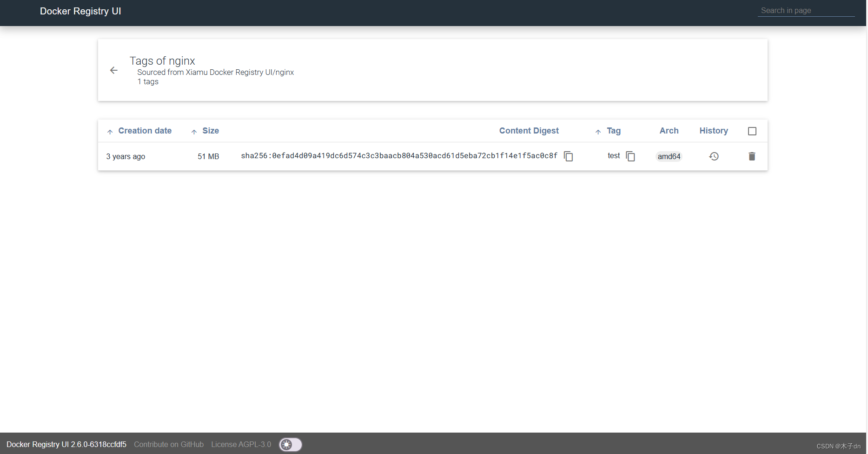This screenshot has width=868, height=454.
Task: Click the History column header
Action: (714, 131)
